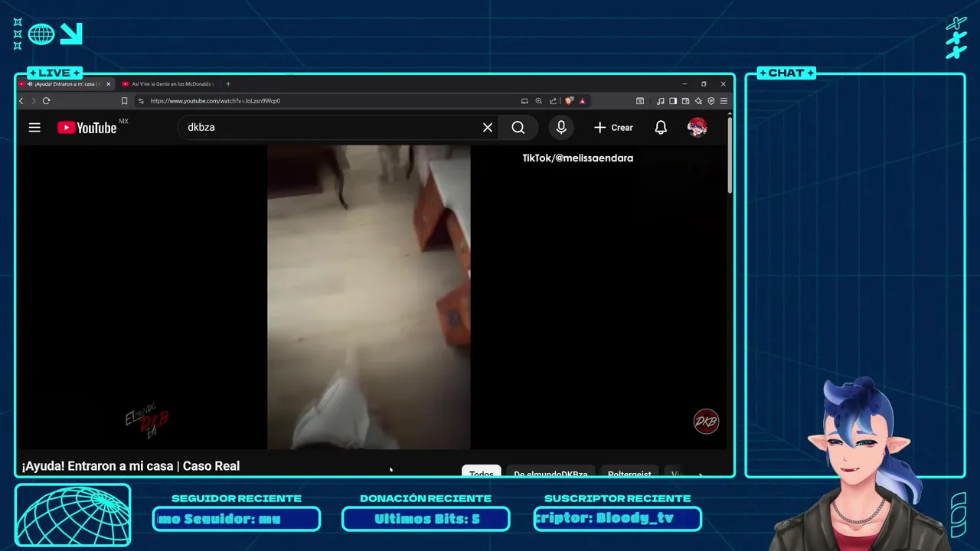Click the recent subscriber Bloody_tv box
Screen dimensions: 980x551
(617, 519)
